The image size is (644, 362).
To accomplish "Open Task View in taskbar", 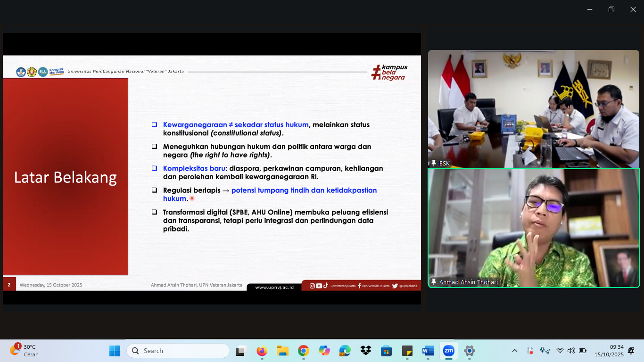I will point(241,351).
